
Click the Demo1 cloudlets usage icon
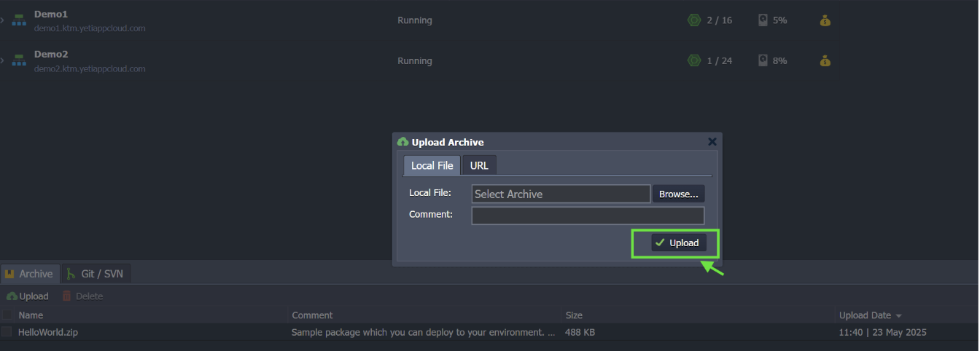point(694,20)
